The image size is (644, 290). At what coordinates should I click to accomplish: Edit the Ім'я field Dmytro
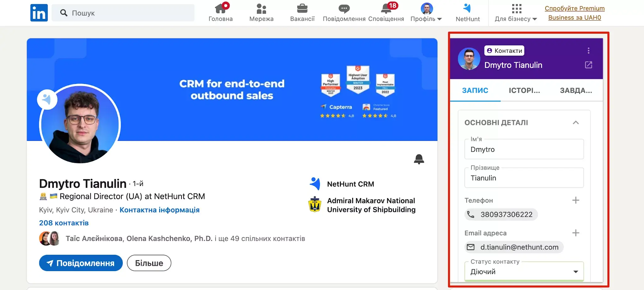click(x=524, y=149)
